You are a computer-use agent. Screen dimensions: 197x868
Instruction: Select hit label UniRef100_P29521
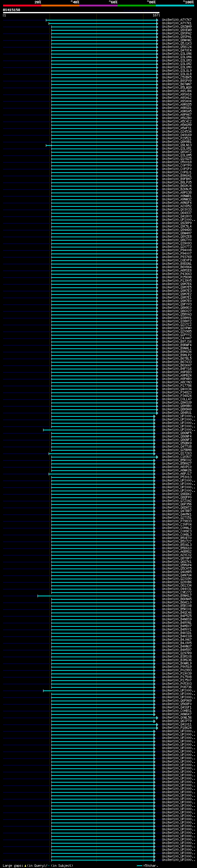177,139
